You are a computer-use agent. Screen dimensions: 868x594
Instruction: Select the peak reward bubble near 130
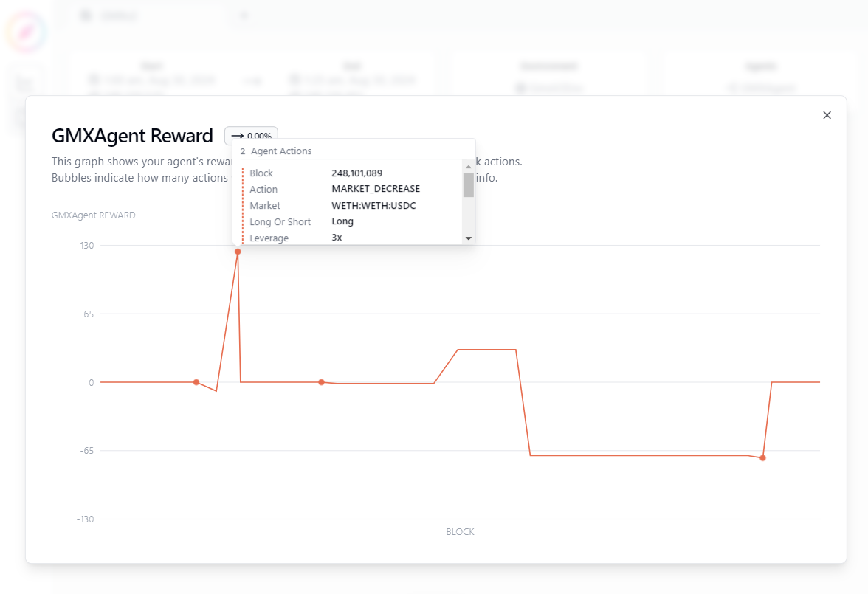238,252
